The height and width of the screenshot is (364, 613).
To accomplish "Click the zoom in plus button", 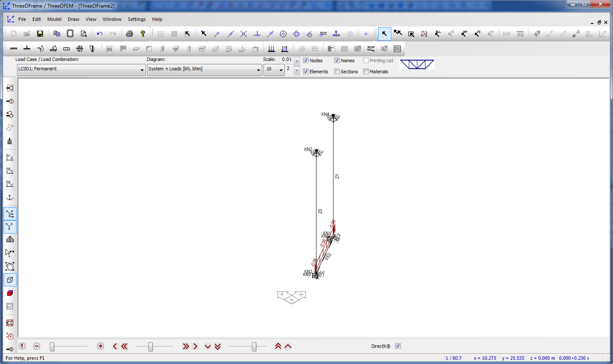I will 101,346.
